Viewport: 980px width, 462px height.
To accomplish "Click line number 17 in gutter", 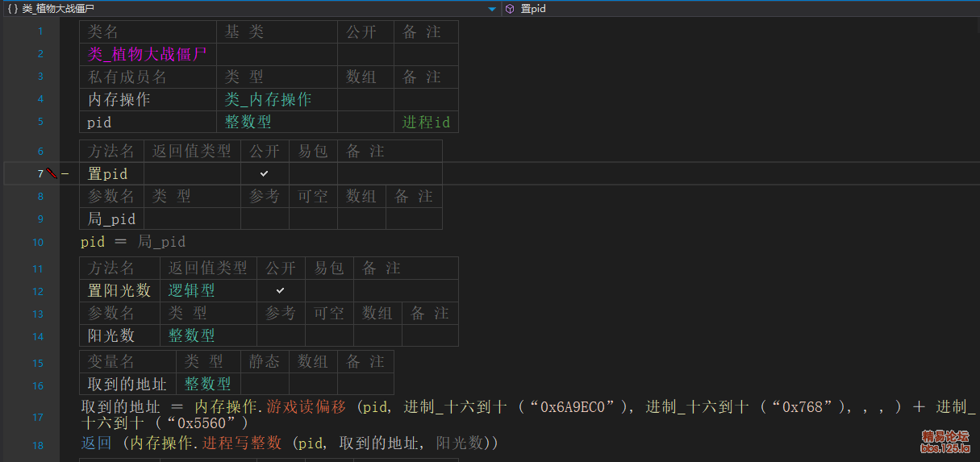I will [x=38, y=418].
